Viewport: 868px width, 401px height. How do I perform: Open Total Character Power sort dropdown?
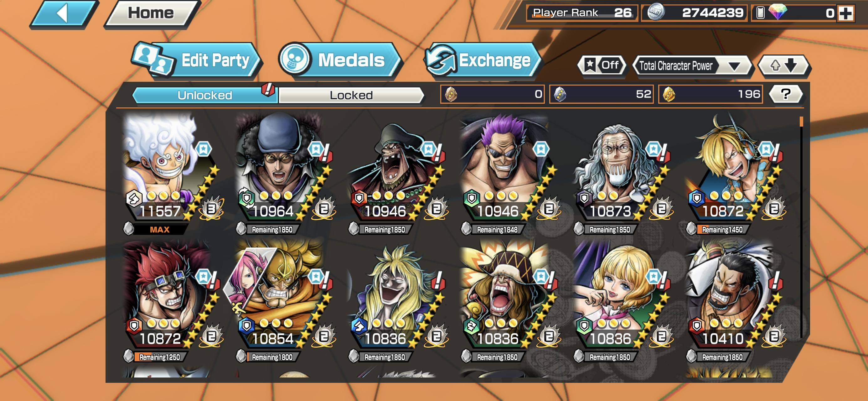coord(692,65)
